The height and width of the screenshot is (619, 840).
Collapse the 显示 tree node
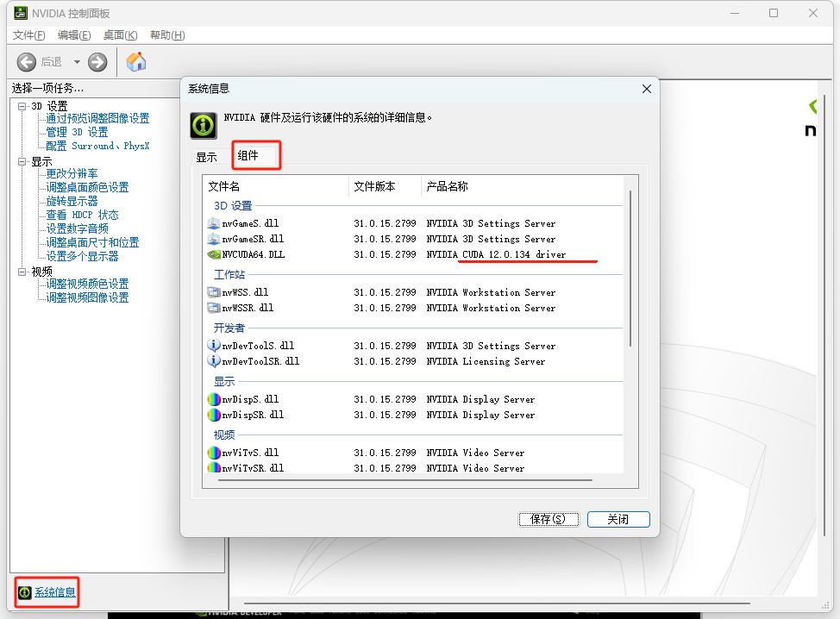22,161
